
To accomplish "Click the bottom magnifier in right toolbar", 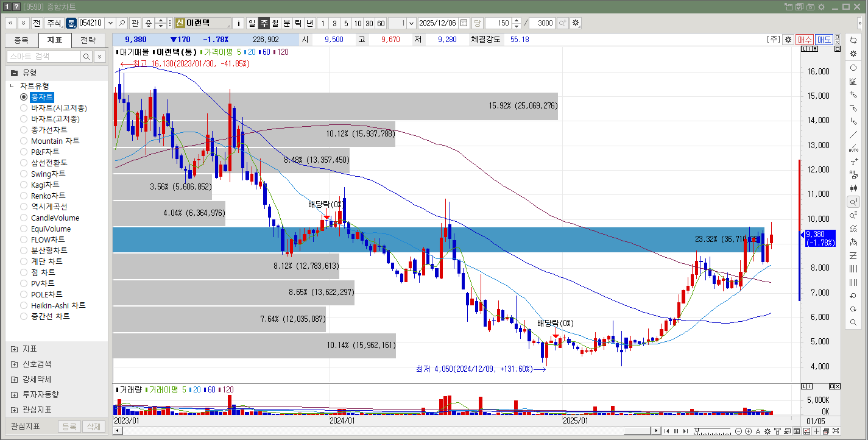I will (853, 322).
